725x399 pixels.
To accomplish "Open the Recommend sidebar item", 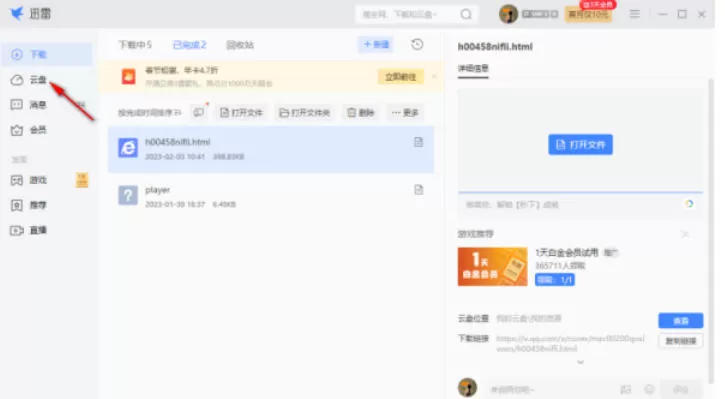I will [29, 205].
